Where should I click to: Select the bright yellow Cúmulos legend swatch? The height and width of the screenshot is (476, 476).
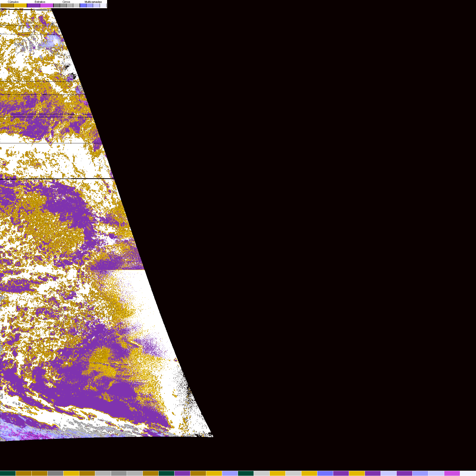coord(20,6)
